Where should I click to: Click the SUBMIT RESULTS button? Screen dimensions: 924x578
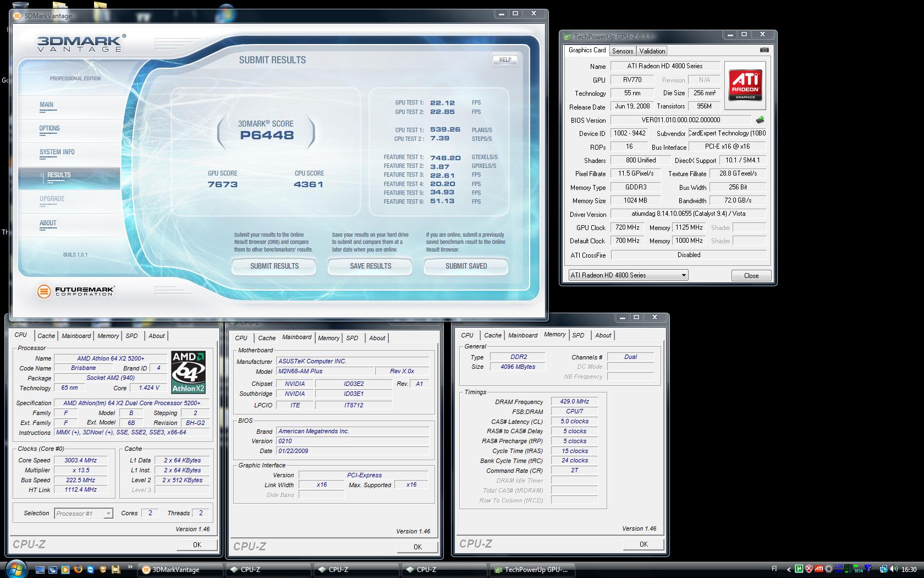(274, 266)
